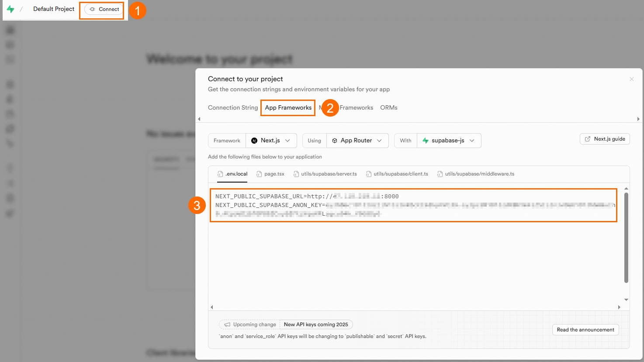Select the page.tsx file tab

(x=270, y=174)
